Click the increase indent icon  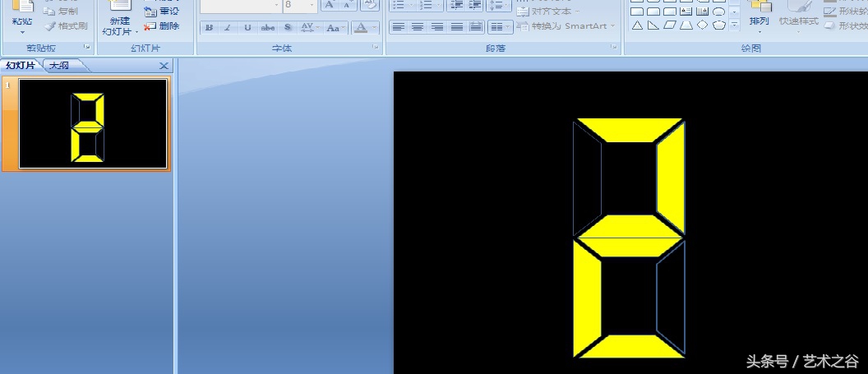[x=475, y=5]
